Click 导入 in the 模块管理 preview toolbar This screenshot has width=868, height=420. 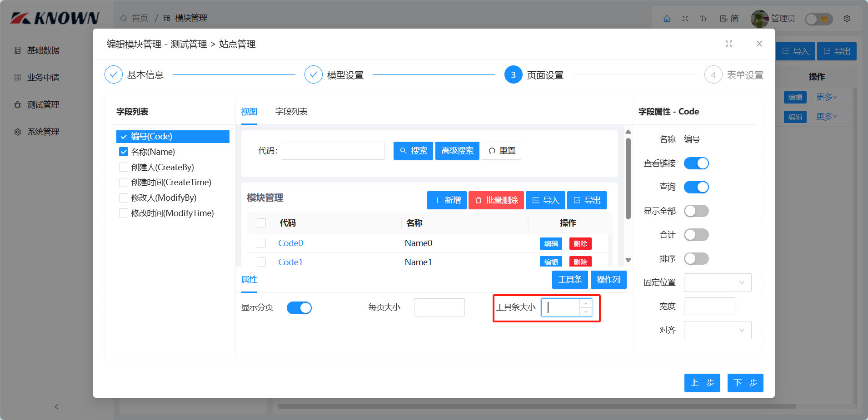tap(545, 200)
